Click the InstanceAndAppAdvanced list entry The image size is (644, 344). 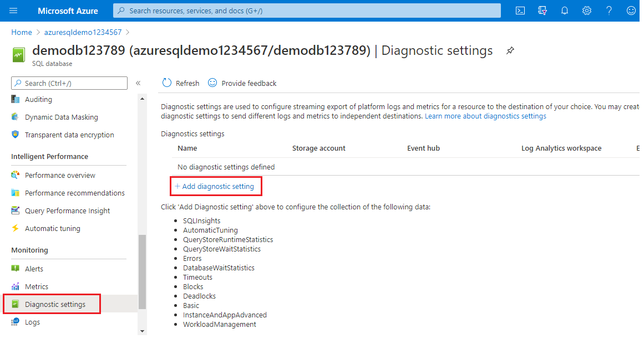225,315
